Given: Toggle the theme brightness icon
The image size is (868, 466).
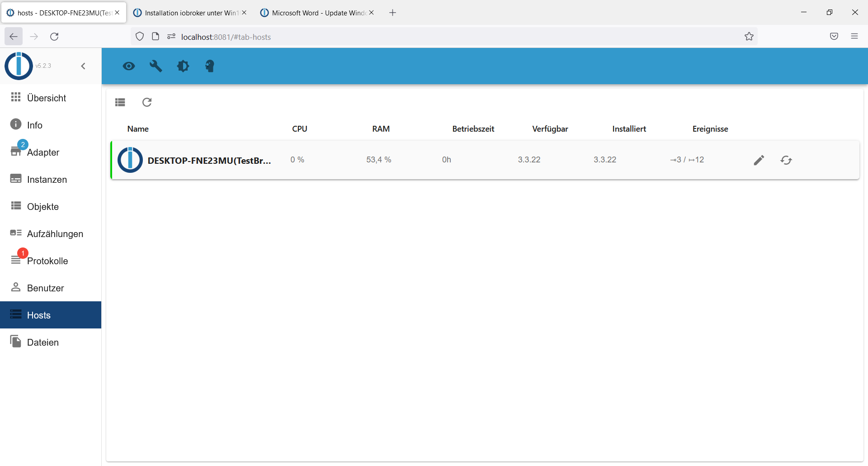Looking at the screenshot, I should (183, 66).
